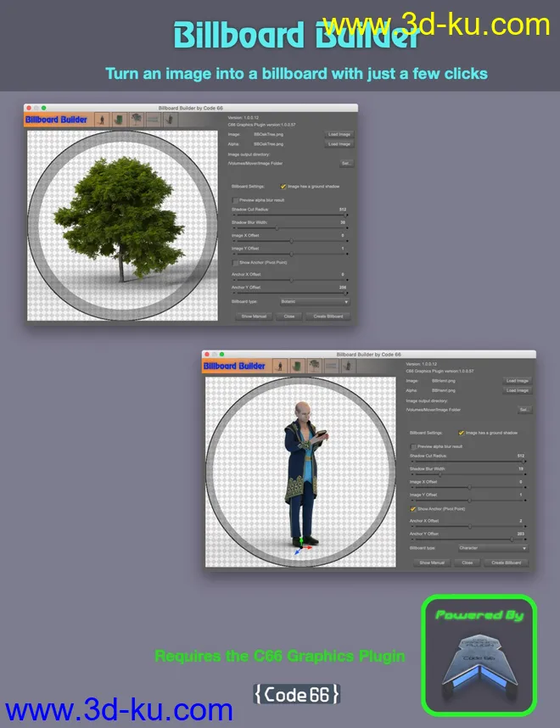
Task: Select the flat gray plane icon in oak tree window
Action: [154, 120]
